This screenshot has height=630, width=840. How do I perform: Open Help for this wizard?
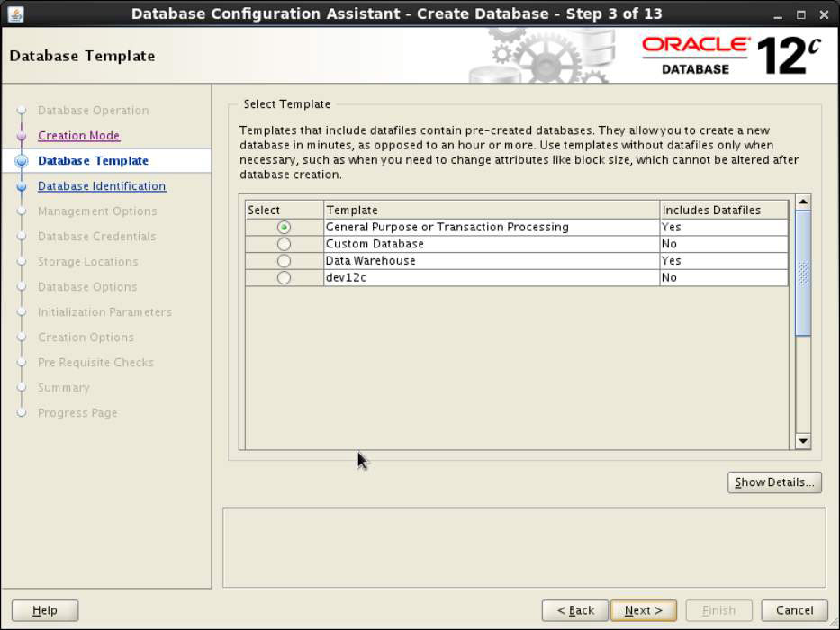pos(45,610)
